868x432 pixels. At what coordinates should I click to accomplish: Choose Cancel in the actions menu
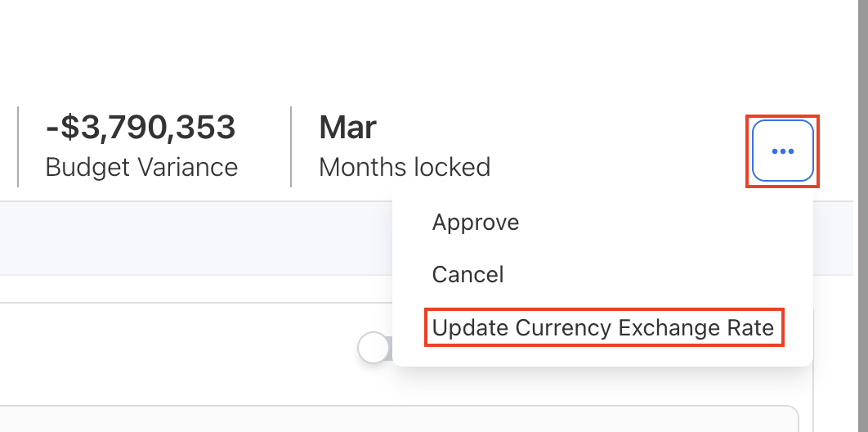pyautogui.click(x=468, y=274)
